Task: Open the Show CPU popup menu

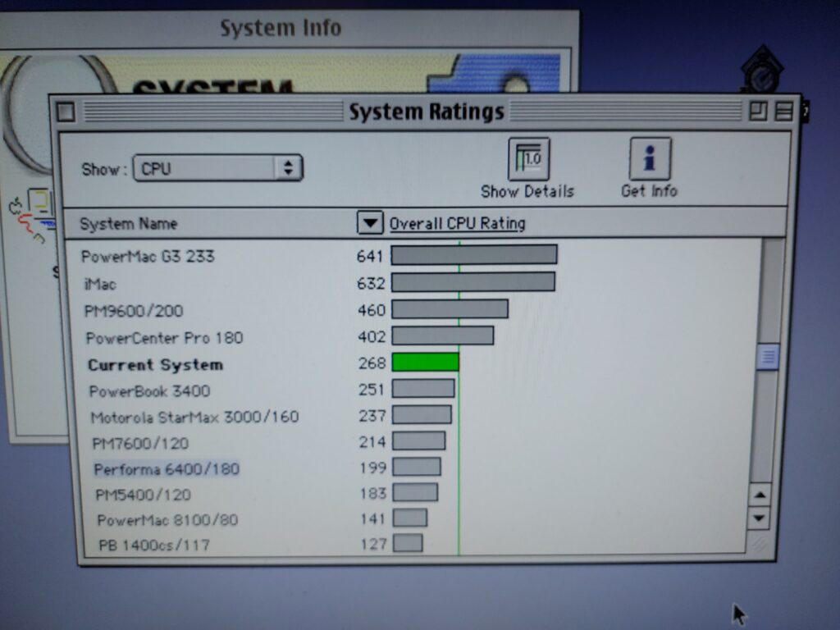Action: (x=217, y=168)
